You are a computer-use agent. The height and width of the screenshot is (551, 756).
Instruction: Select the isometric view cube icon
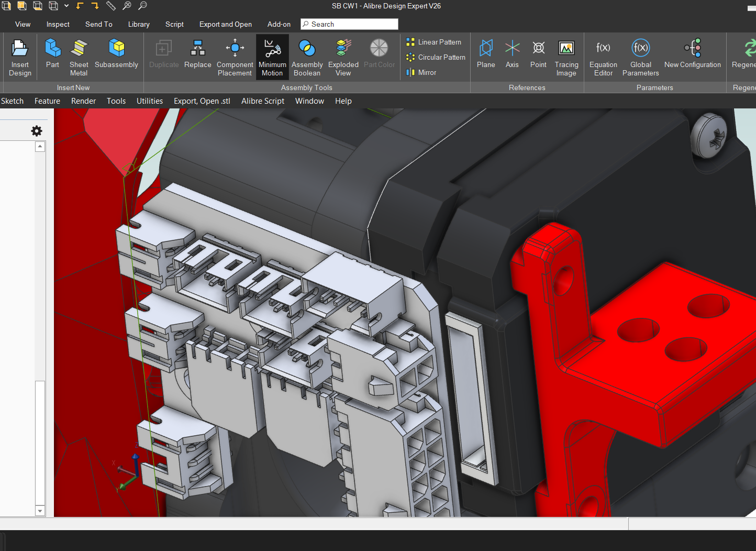(x=53, y=6)
